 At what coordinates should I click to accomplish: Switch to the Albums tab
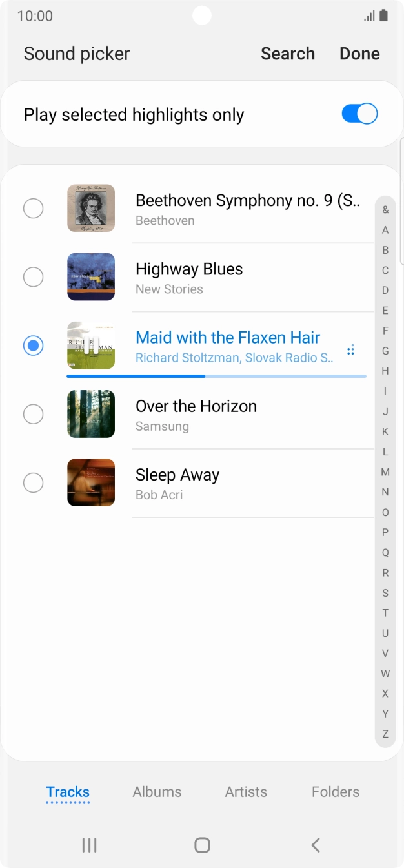click(x=157, y=792)
